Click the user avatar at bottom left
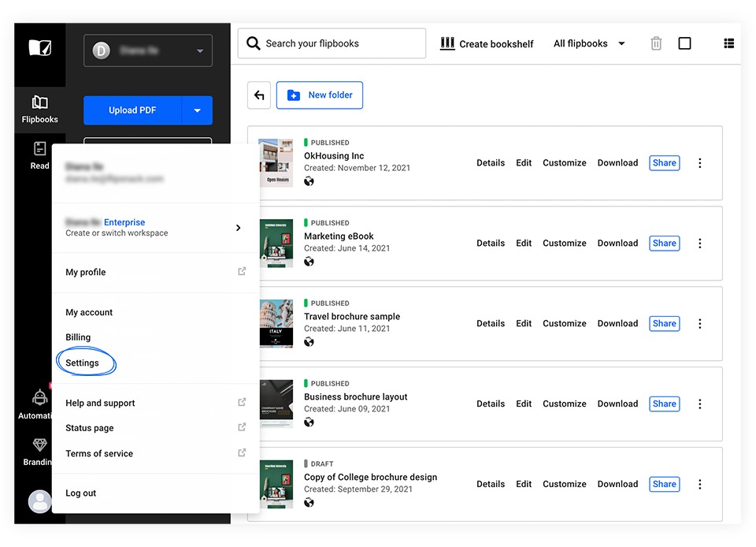 point(39,500)
